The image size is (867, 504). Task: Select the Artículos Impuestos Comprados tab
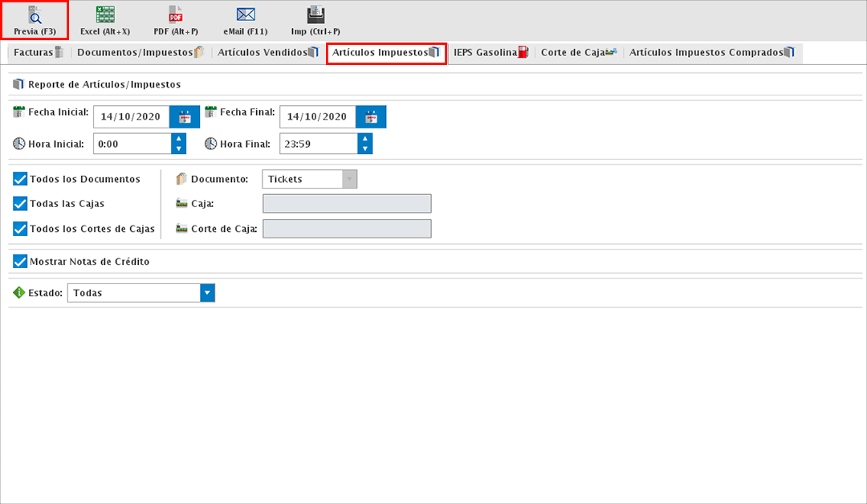click(x=711, y=53)
